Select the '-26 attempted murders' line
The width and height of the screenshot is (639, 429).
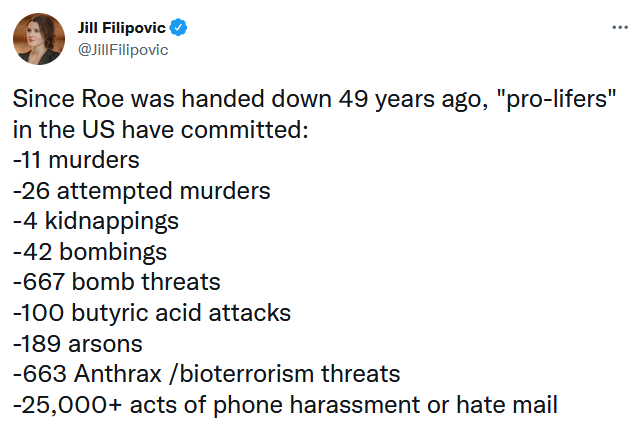pyautogui.click(x=141, y=191)
